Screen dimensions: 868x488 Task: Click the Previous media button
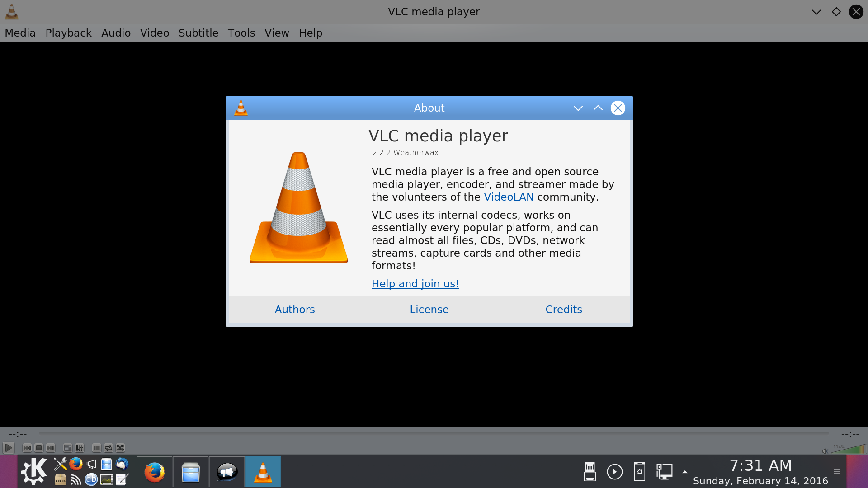coord(27,448)
